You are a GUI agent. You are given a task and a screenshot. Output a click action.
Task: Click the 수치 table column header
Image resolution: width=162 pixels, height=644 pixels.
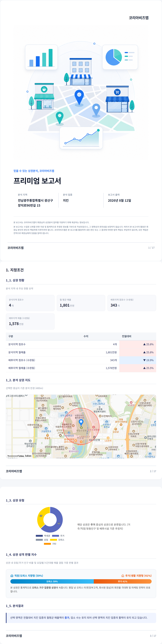point(86,336)
